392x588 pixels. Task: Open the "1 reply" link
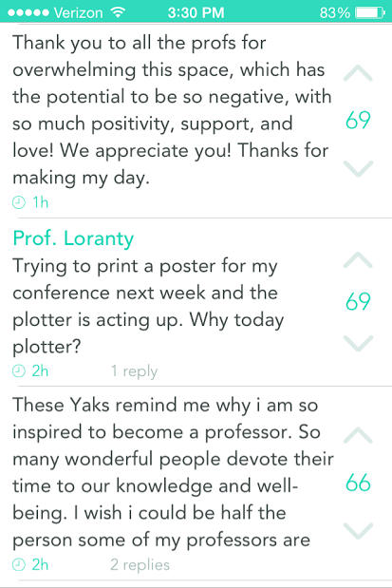[134, 371]
